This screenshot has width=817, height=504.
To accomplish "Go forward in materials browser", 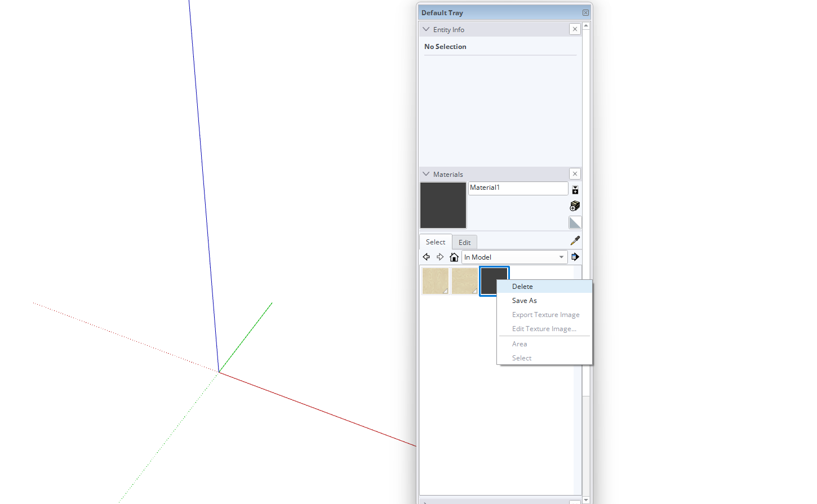I will click(440, 257).
